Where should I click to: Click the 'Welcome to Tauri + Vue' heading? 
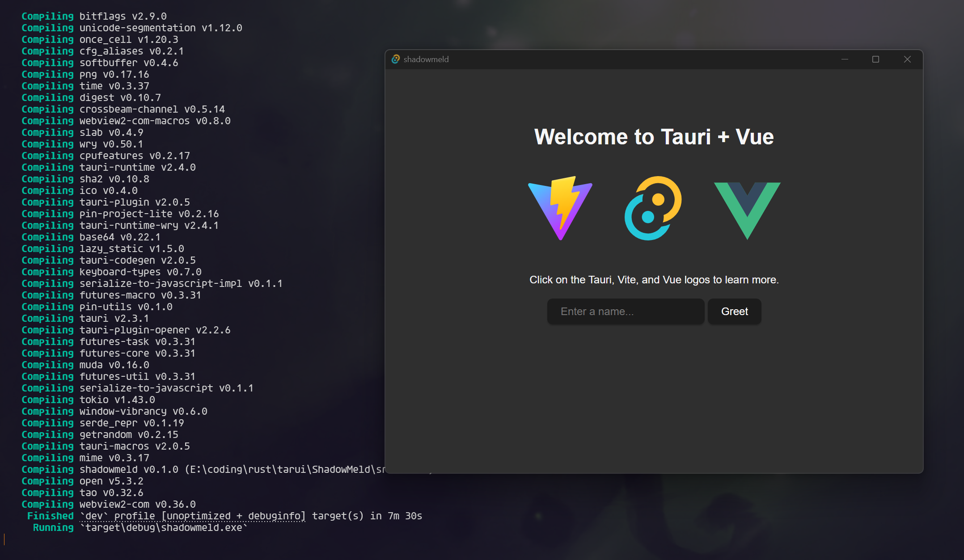point(654,137)
